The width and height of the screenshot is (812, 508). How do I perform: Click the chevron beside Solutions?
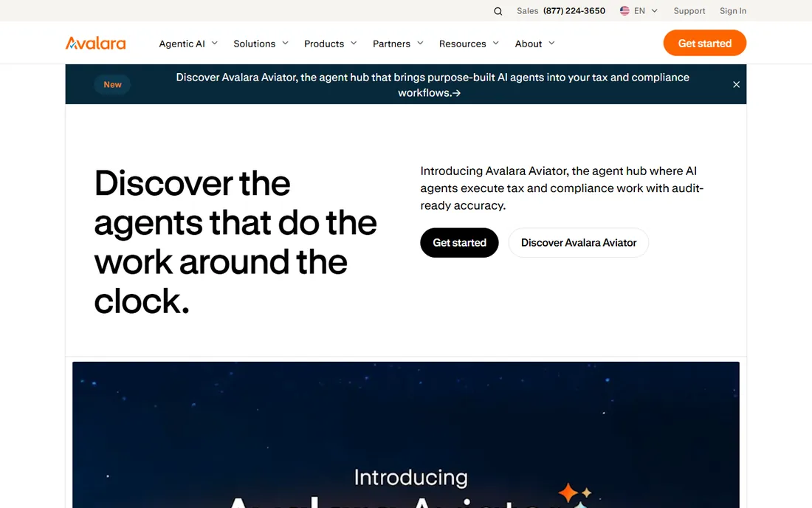285,43
